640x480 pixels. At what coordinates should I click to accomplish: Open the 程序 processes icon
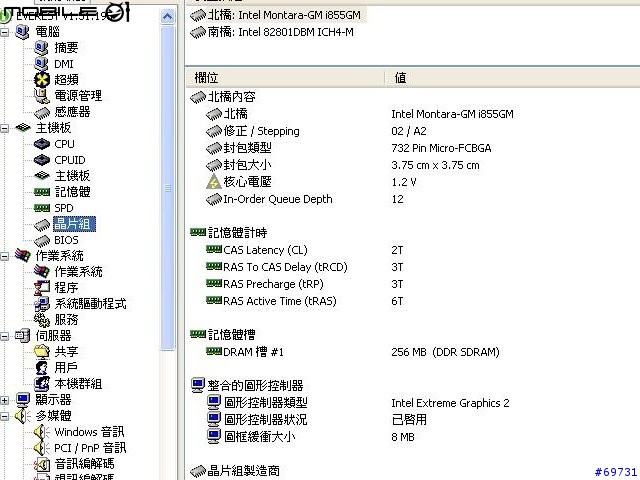(42, 288)
